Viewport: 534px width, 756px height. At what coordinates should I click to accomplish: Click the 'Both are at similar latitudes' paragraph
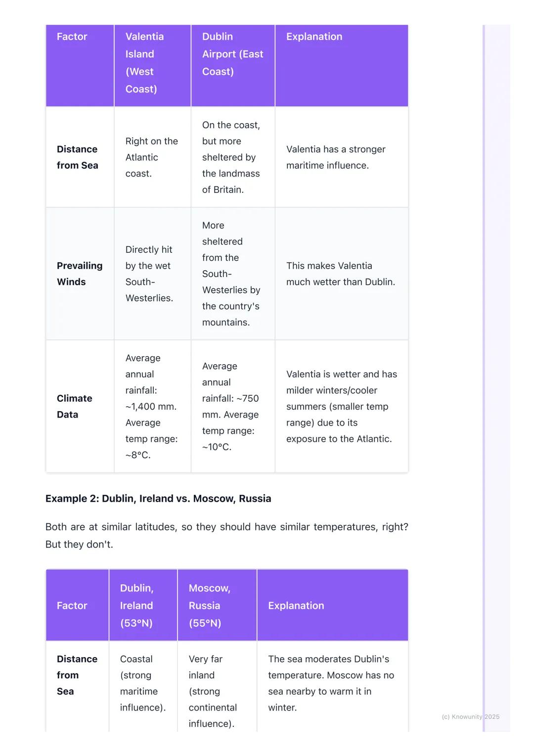pyautogui.click(x=226, y=535)
